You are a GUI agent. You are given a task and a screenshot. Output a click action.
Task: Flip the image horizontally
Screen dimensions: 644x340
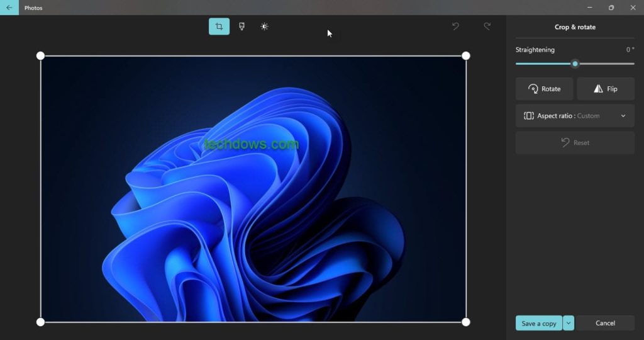(605, 89)
